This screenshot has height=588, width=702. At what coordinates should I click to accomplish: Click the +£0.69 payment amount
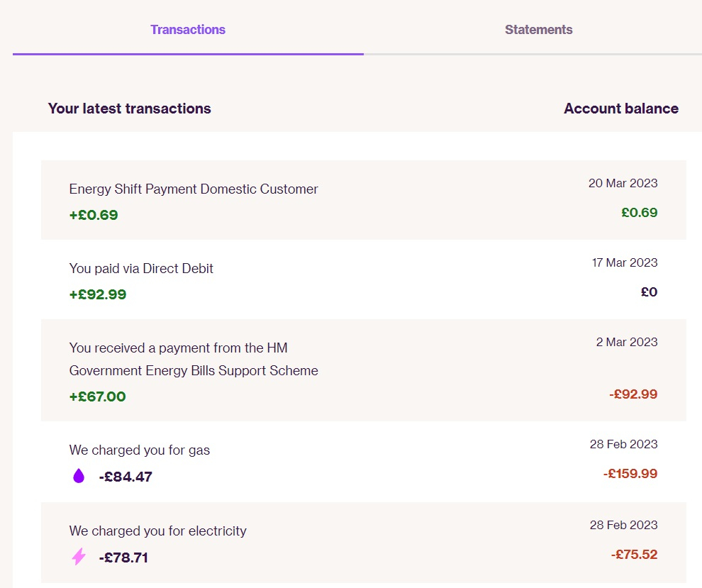click(x=94, y=215)
